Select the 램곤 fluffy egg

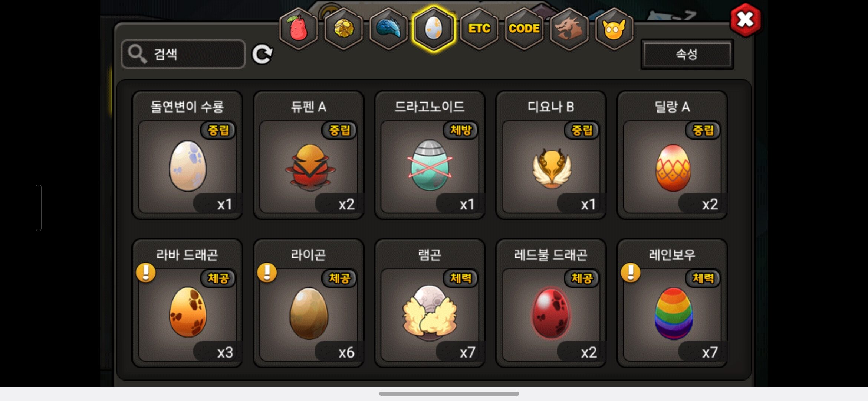click(430, 303)
